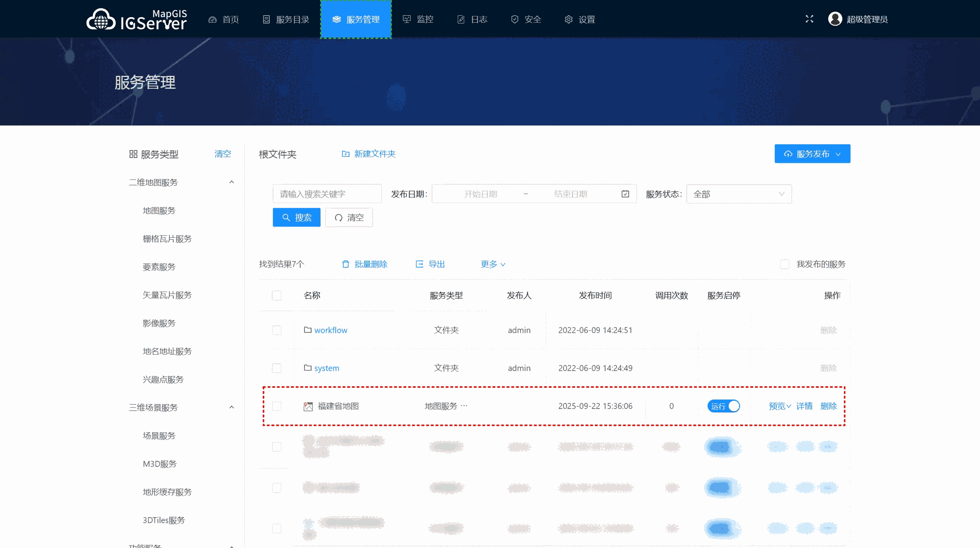The image size is (980, 548).
Task: Click the 超级管理员 avatar icon
Action: point(836,19)
